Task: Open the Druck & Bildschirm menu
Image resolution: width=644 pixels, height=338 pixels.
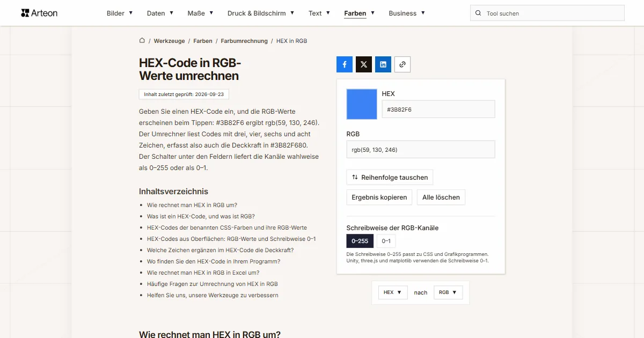Action: coord(261,13)
